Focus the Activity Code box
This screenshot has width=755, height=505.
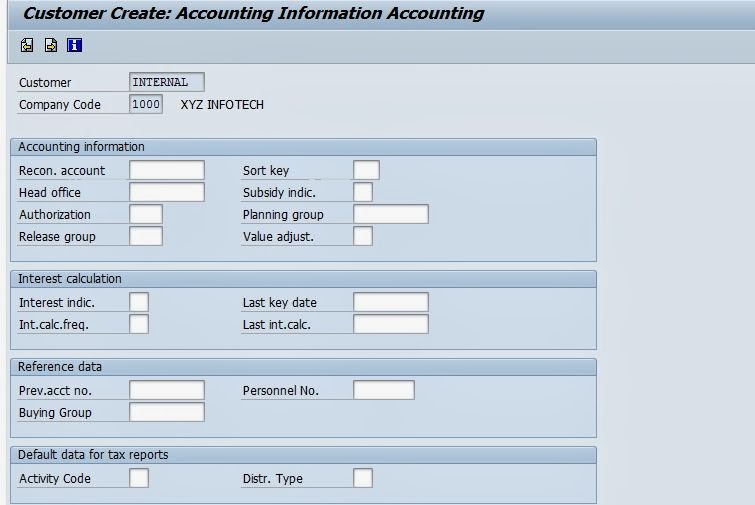point(139,478)
